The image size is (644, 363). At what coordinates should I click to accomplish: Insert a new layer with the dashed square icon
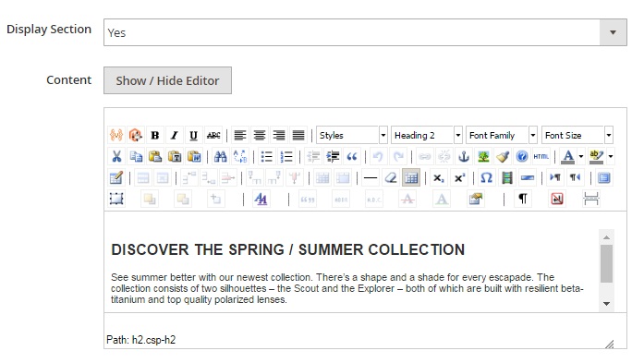click(116, 200)
